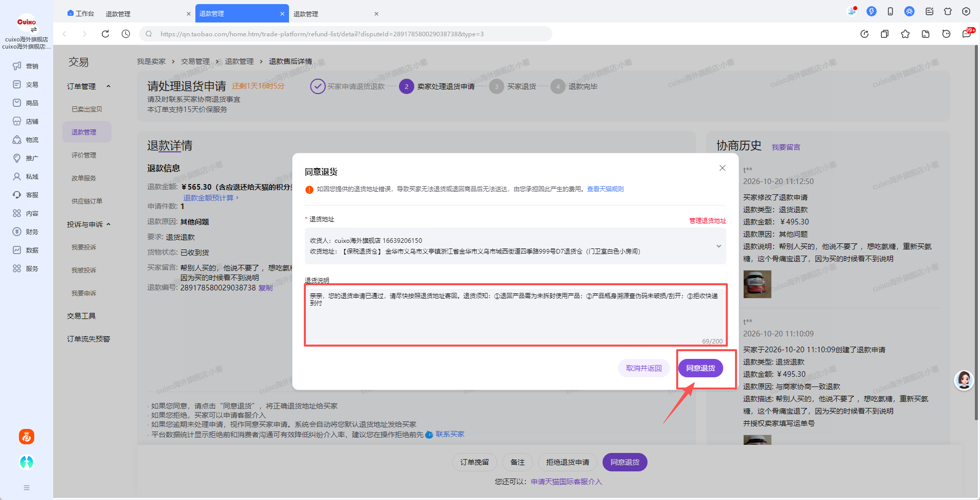Open the 财务 section in left sidebar
This screenshot has height=500, width=980.
pos(26,232)
